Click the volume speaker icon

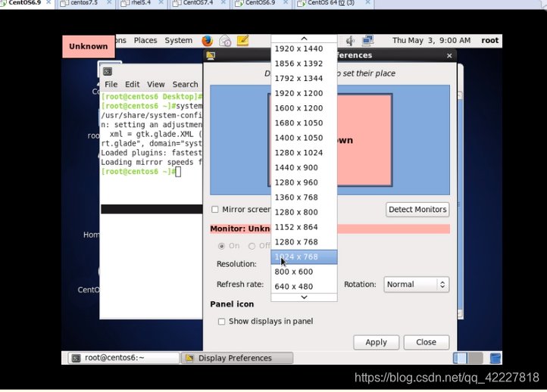pyautogui.click(x=350, y=41)
